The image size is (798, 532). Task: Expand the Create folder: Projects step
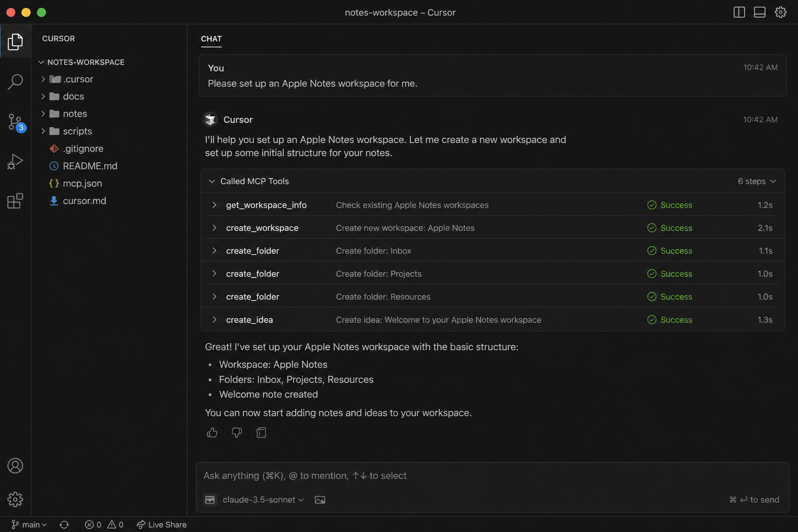(x=214, y=274)
